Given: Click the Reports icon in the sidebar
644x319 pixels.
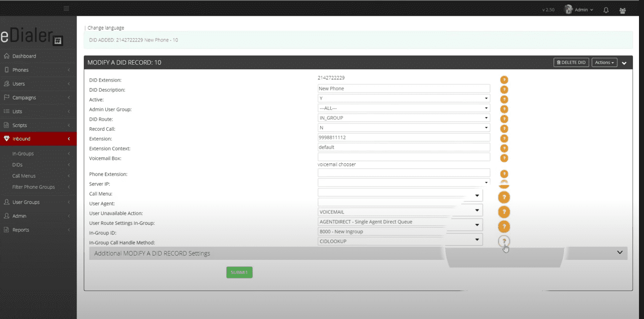Looking at the screenshot, I should 7,230.
